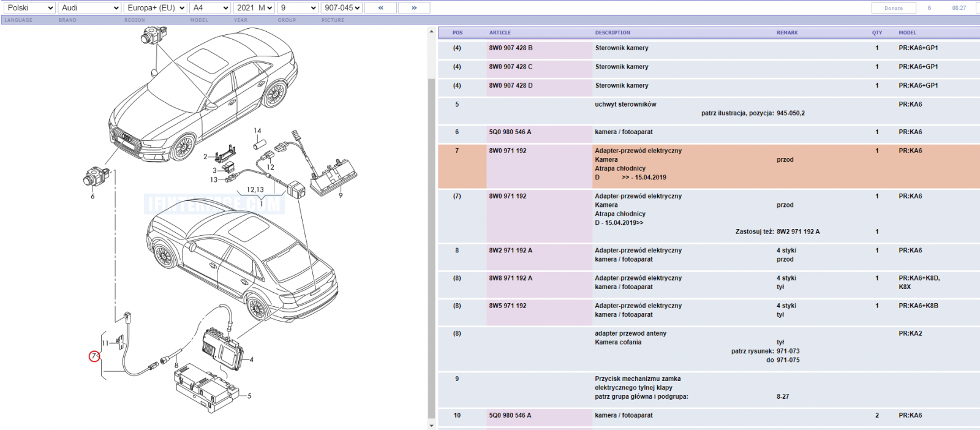Expand the region dropdown Europa+ (EU)
This screenshot has height=430, width=980.
click(x=156, y=8)
